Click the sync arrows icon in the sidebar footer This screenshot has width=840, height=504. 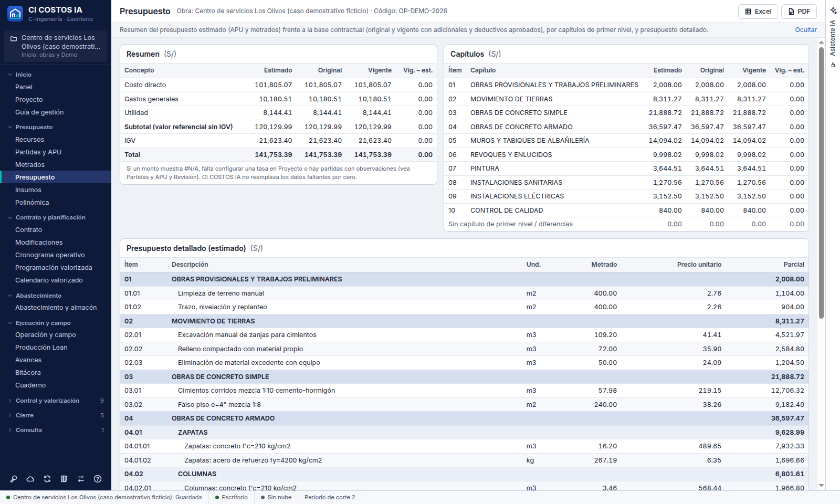coord(47,479)
